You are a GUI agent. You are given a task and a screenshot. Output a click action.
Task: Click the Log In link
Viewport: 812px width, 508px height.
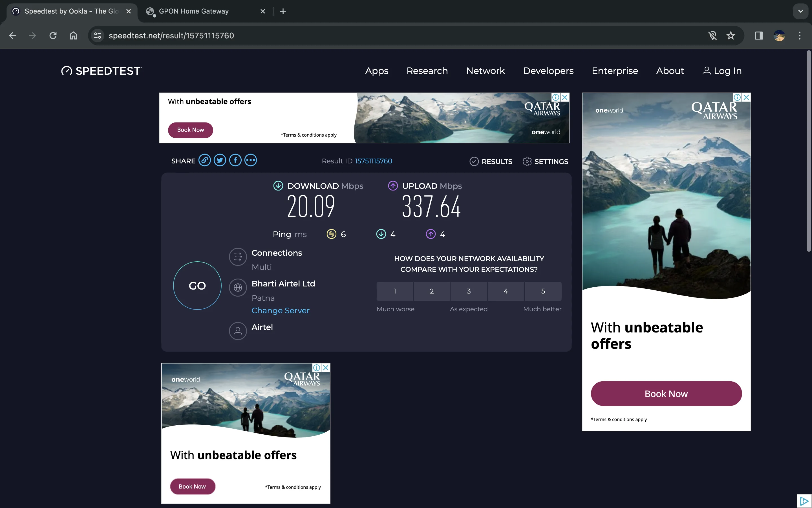722,71
